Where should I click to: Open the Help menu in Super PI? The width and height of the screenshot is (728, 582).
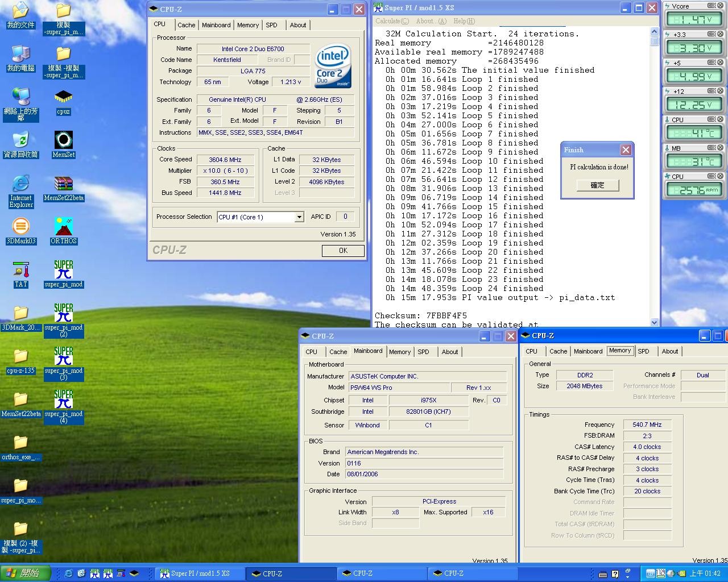tap(464, 21)
